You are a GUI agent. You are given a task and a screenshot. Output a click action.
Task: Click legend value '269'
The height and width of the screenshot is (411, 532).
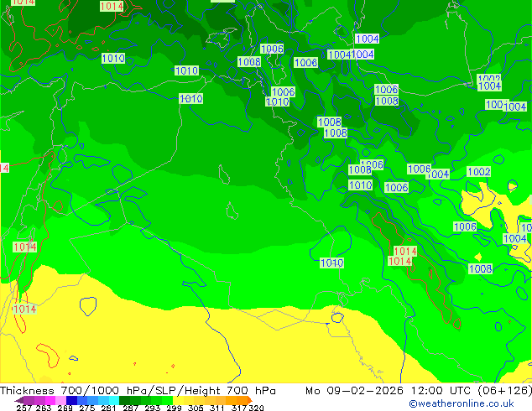coord(65,408)
